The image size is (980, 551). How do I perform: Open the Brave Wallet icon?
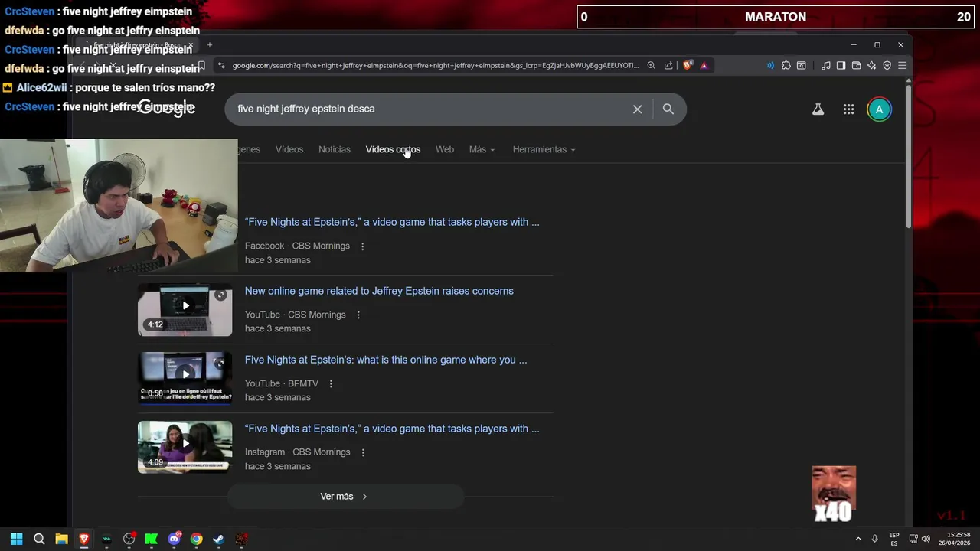pyautogui.click(x=856, y=66)
